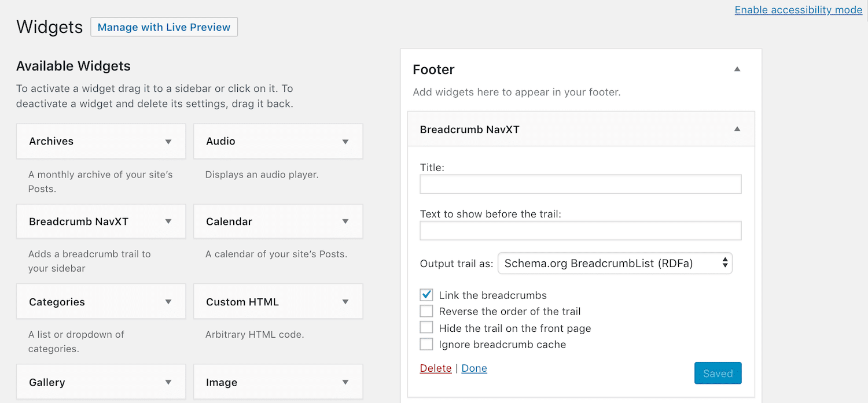The image size is (868, 403).
Task: Collapse the Footer widget area
Action: click(737, 69)
